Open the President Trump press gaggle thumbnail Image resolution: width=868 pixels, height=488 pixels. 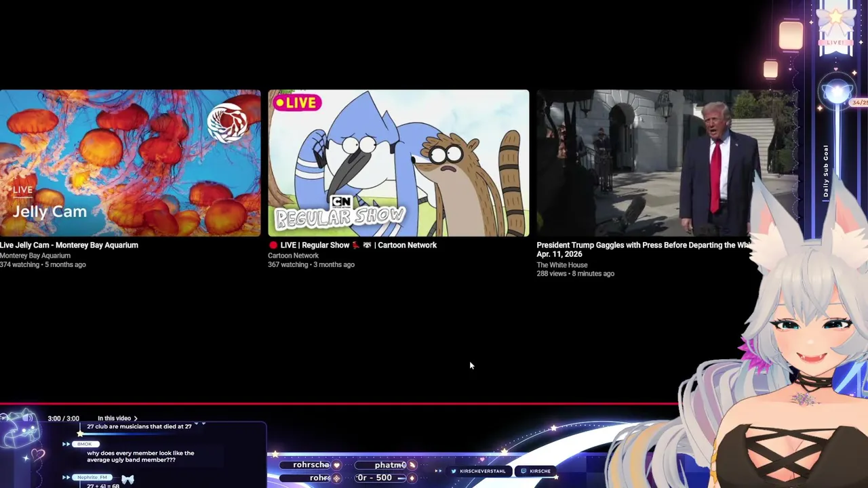pyautogui.click(x=667, y=163)
